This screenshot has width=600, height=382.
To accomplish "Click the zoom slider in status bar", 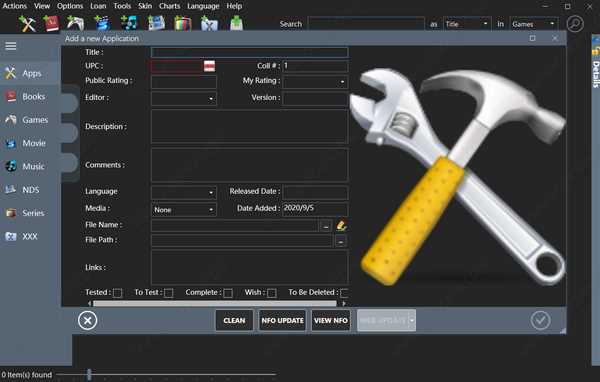I will click(89, 374).
